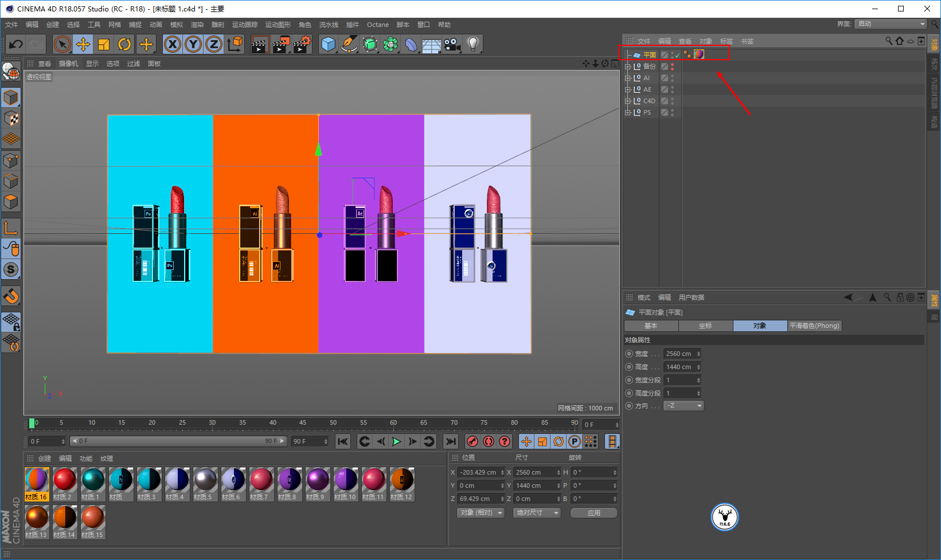The height and width of the screenshot is (560, 941).
Task: Toggle Z axis lock
Action: tap(214, 44)
